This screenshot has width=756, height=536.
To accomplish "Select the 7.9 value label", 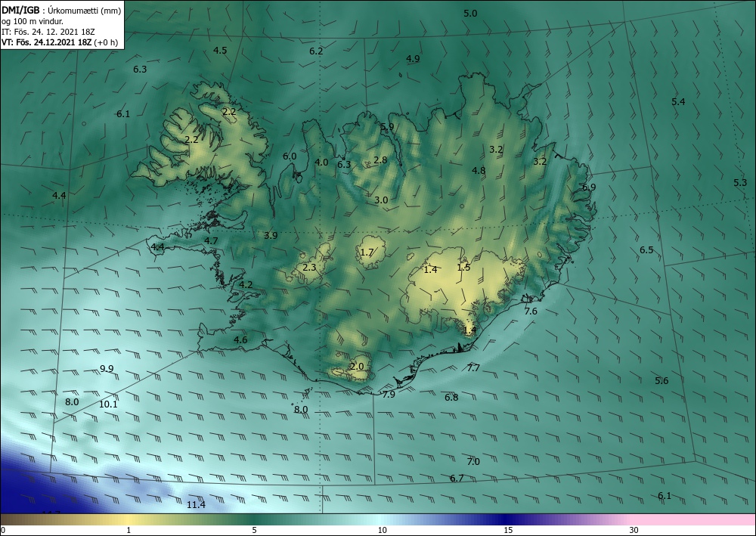I will click(389, 395).
